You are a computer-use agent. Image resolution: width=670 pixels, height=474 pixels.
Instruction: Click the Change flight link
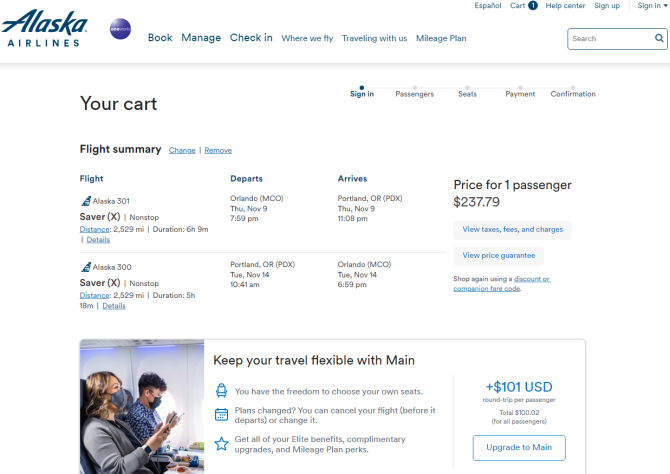coord(182,150)
